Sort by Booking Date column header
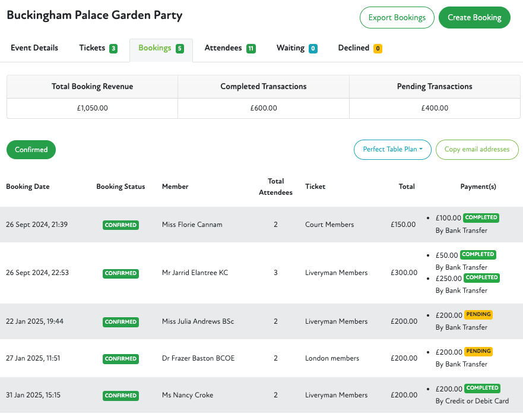The image size is (523, 420). point(28,187)
